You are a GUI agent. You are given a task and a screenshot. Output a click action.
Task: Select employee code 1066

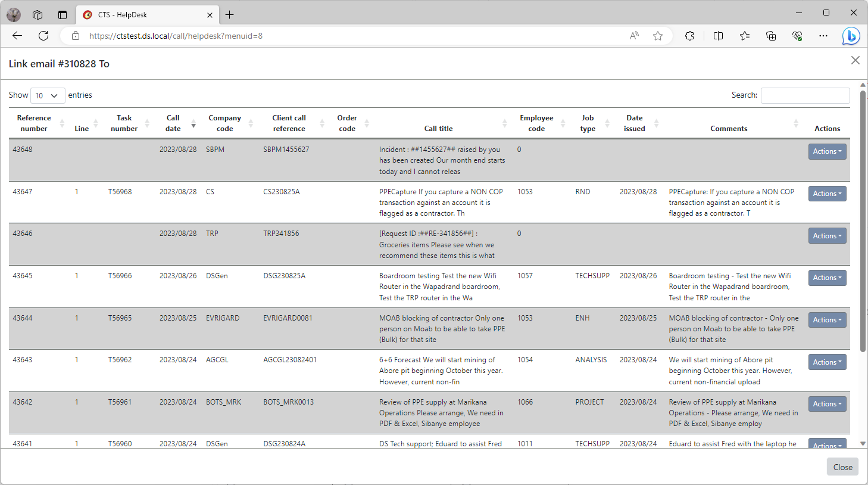point(525,402)
